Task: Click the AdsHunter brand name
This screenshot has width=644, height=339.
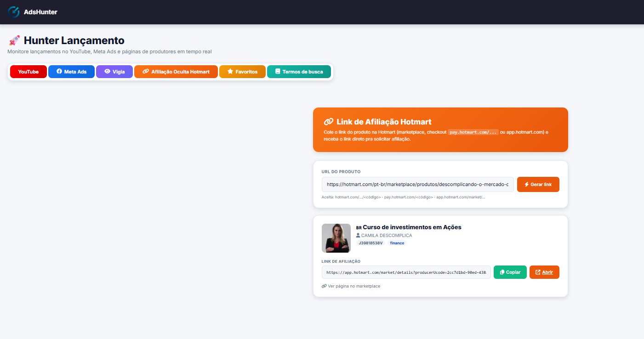Action: pos(40,12)
